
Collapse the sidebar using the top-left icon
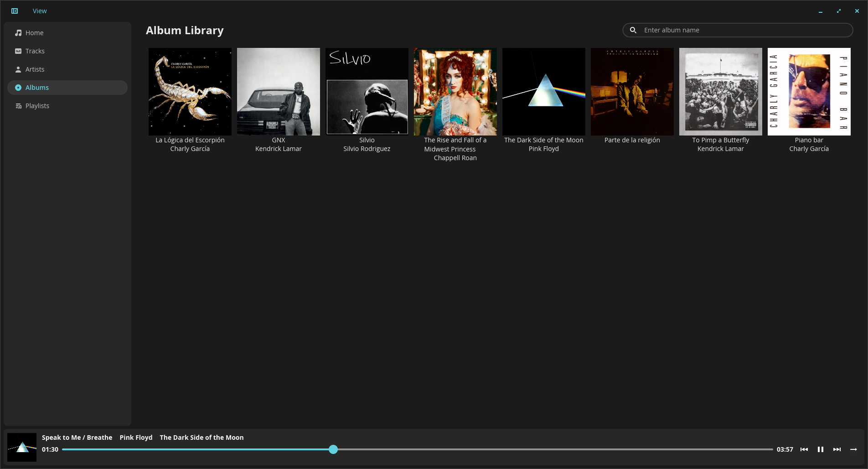tap(15, 11)
